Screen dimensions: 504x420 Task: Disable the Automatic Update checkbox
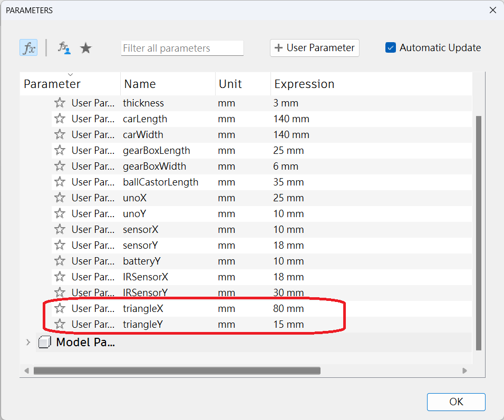click(391, 48)
